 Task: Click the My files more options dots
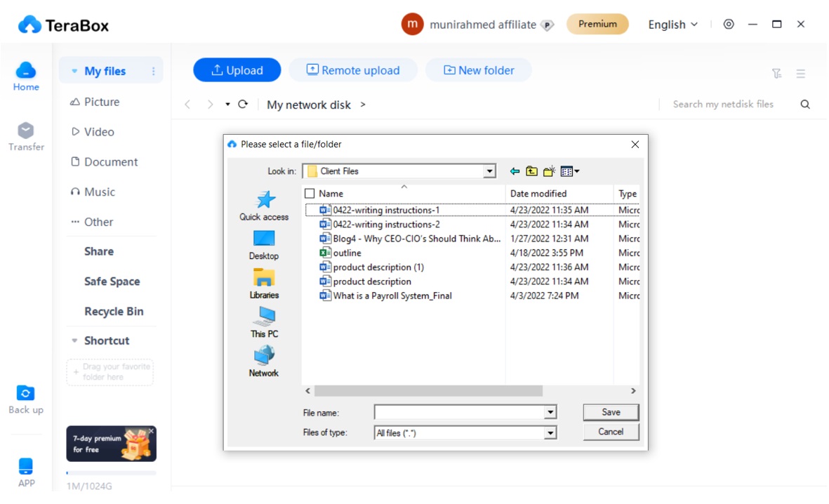click(x=153, y=71)
